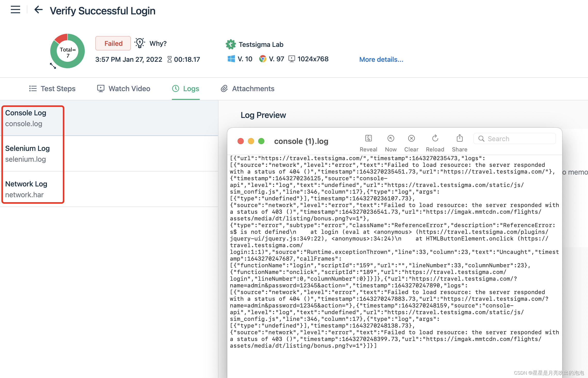Click the Verify Successful Login title
Image resolution: width=588 pixels, height=378 pixels.
[x=103, y=11]
